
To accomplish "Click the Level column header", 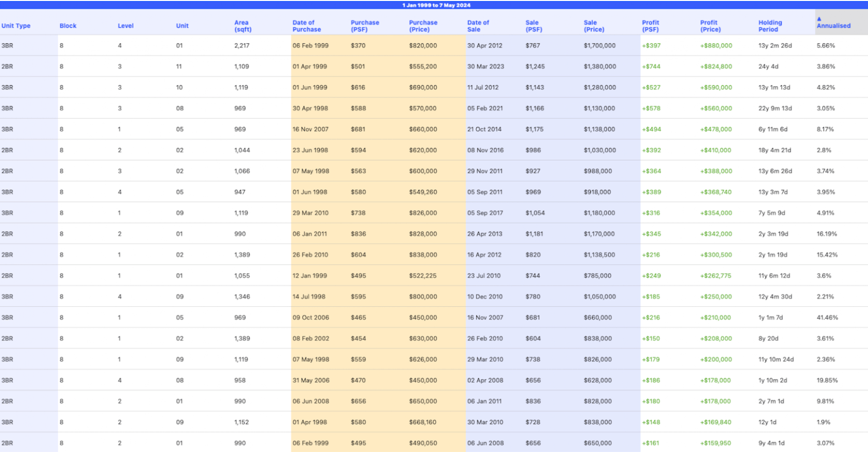I will (x=126, y=26).
